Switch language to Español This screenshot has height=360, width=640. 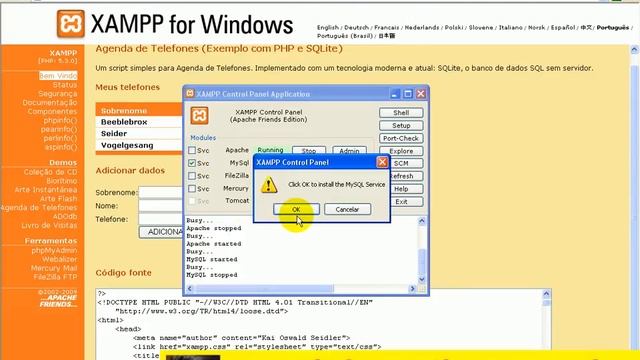click(563, 28)
